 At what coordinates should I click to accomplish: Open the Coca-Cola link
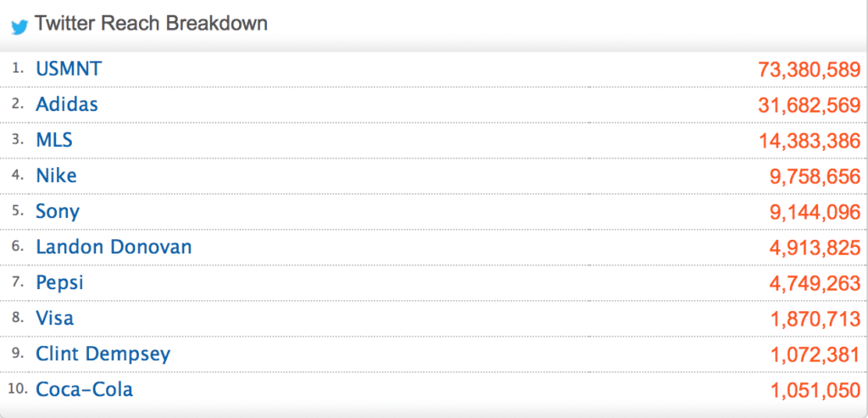(x=85, y=390)
